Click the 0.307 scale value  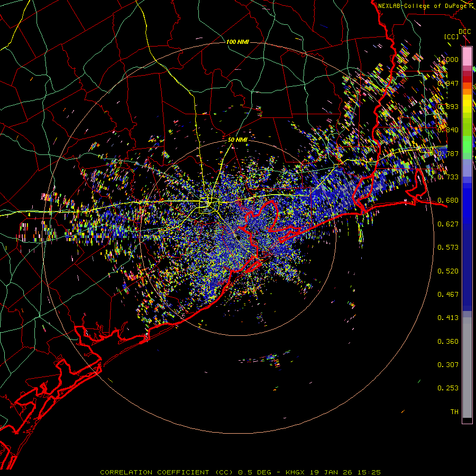point(448,365)
